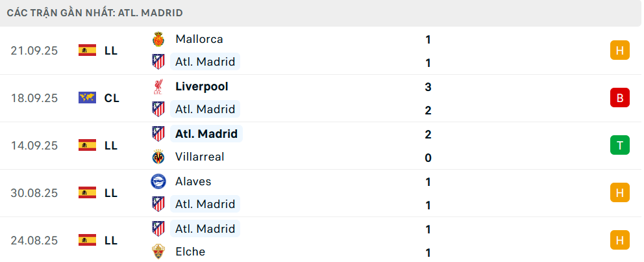Click the Alaves club crest icon
Screen dimensions: 644x262
[x=158, y=181]
